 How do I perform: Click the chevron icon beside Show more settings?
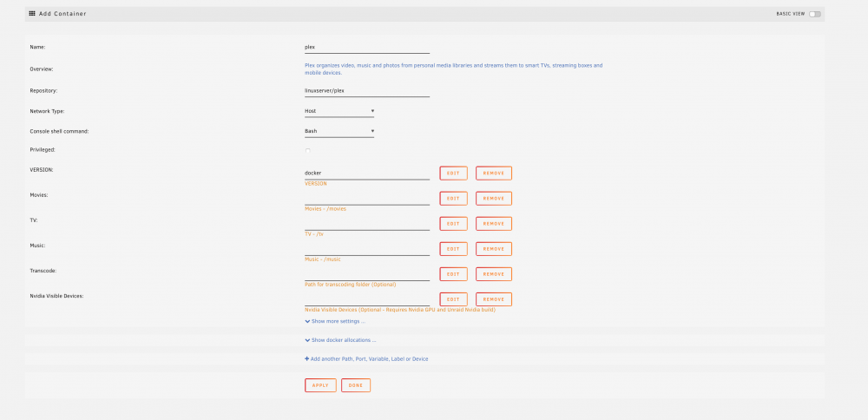[x=307, y=321]
